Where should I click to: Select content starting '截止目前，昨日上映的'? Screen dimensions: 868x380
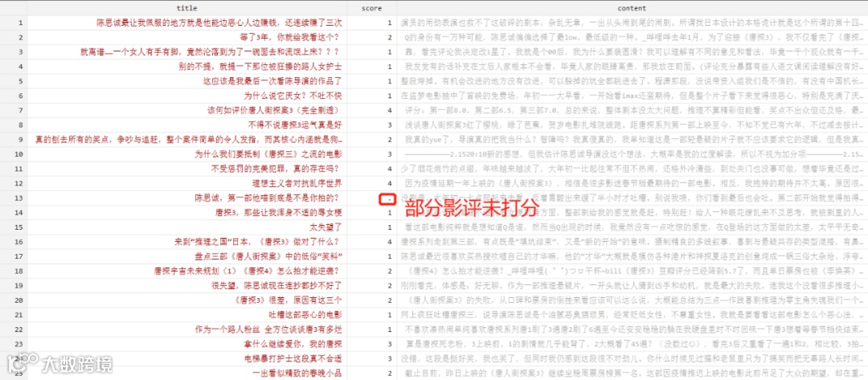tap(633, 373)
